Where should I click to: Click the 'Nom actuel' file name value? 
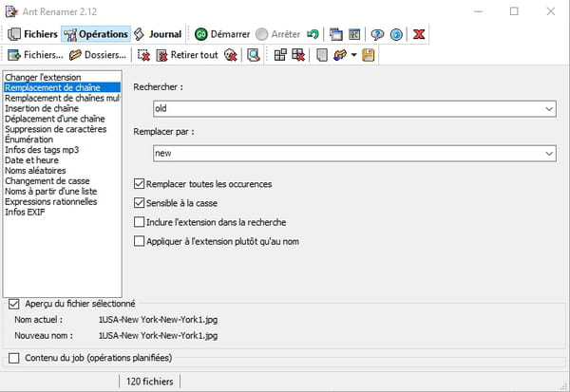(x=158, y=320)
